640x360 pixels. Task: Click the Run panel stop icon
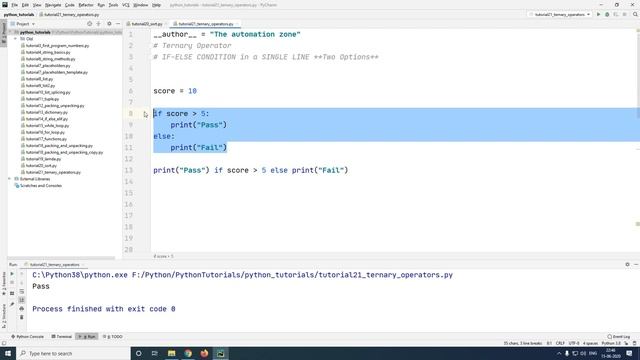pos(12,282)
